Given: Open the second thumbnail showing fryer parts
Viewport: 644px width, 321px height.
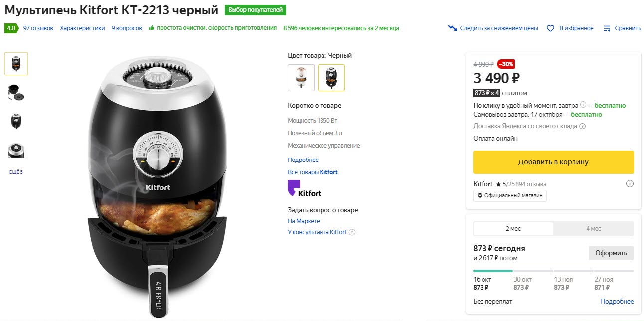Looking at the screenshot, I should click(16, 92).
